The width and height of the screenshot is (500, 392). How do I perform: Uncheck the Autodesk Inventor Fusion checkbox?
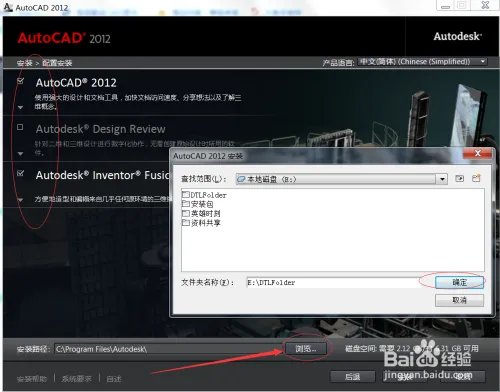point(20,173)
